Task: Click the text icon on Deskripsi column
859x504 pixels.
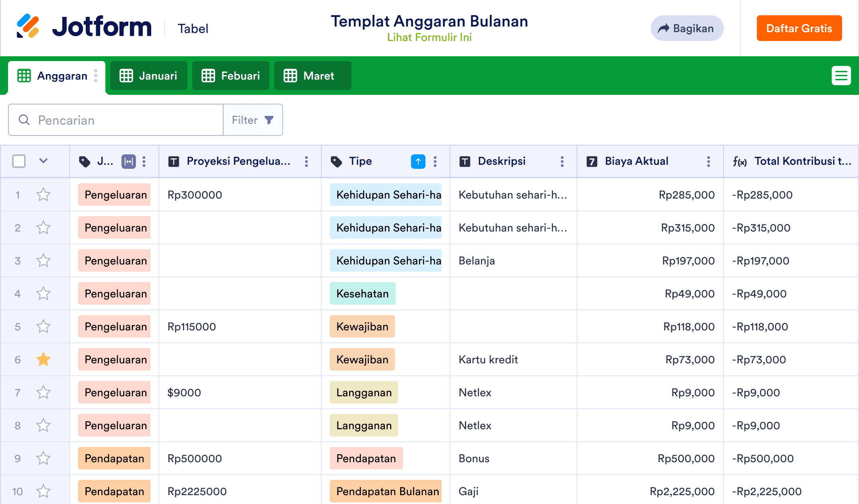Action: (464, 161)
